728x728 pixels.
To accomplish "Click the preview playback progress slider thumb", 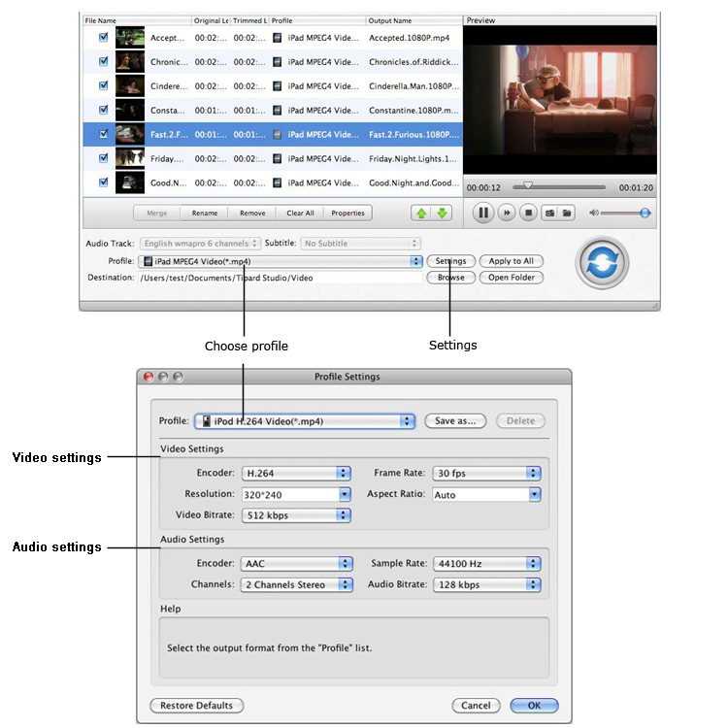I will (x=528, y=185).
